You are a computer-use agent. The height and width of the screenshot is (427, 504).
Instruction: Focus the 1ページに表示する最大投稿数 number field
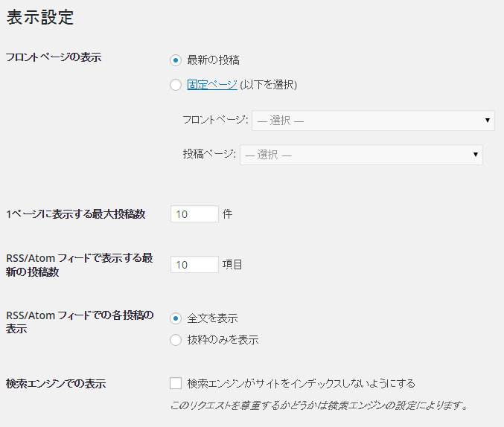click(x=194, y=214)
